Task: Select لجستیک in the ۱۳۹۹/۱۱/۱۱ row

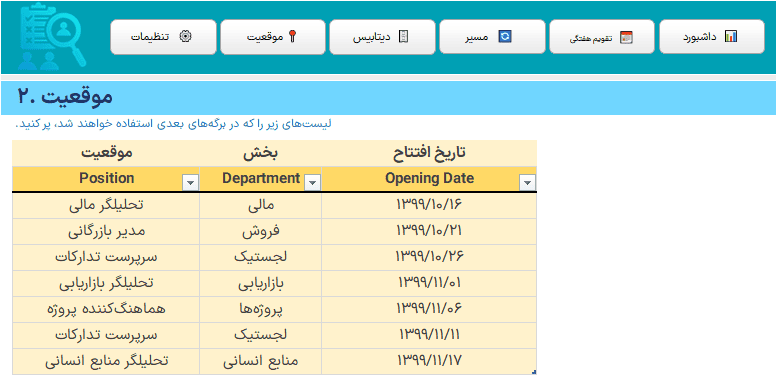Action: pos(261,335)
